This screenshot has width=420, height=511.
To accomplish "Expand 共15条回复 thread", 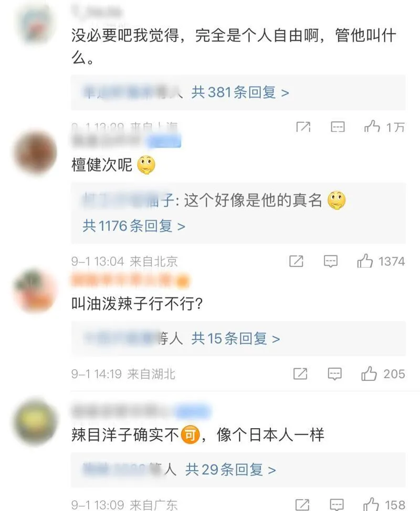I will tap(235, 338).
